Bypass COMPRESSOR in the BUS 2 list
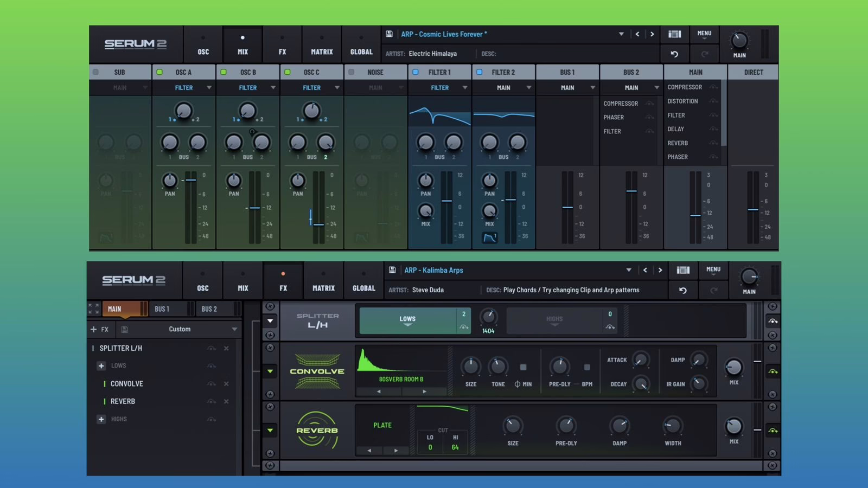 tap(649, 104)
